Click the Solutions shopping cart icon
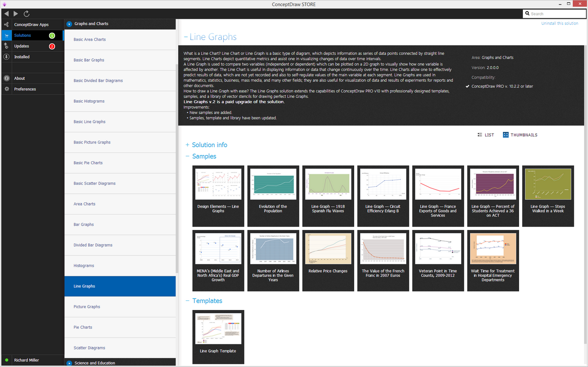The image size is (588, 367). pos(6,35)
